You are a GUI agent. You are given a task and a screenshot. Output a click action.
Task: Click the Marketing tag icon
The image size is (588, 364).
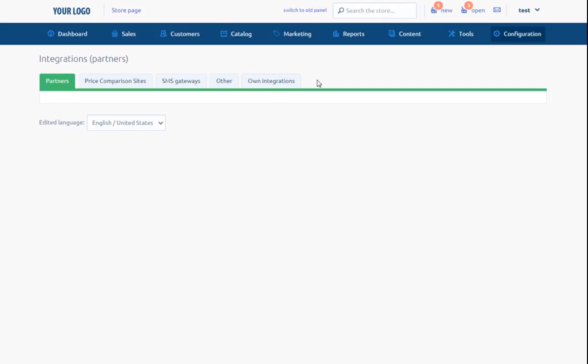(276, 34)
